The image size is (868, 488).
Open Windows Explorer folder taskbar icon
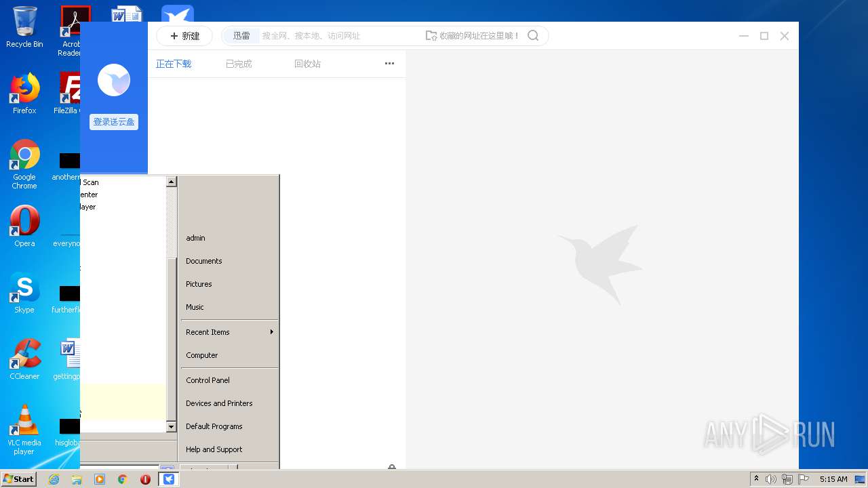77,479
